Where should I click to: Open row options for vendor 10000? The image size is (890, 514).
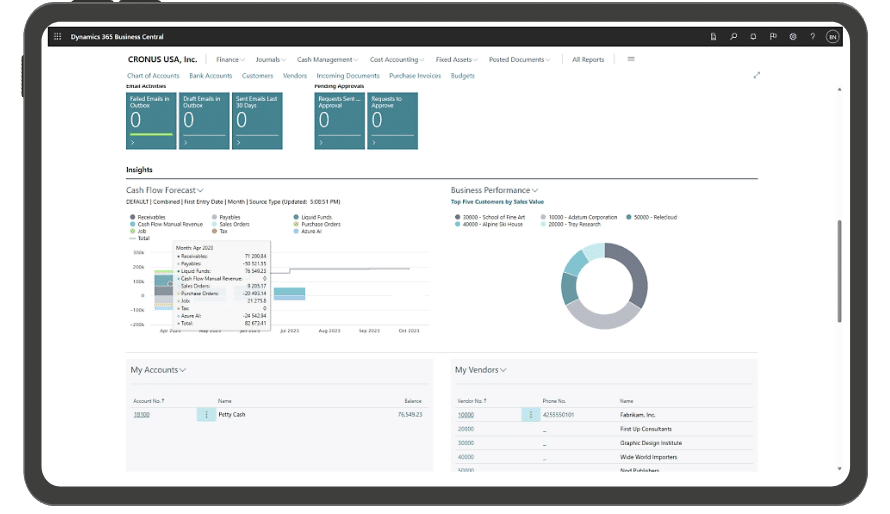[531, 415]
